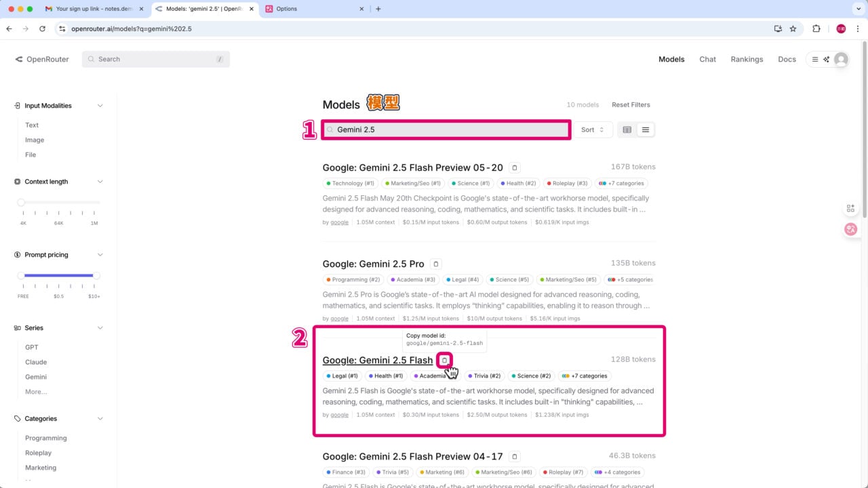Close the Gmail sign up link tab
Viewport: 868px width, 488px height.
click(141, 9)
